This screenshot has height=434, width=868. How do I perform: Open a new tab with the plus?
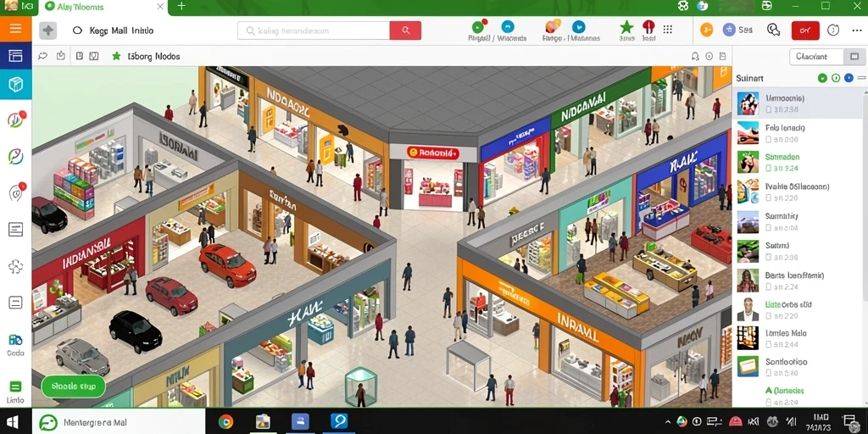[x=181, y=6]
